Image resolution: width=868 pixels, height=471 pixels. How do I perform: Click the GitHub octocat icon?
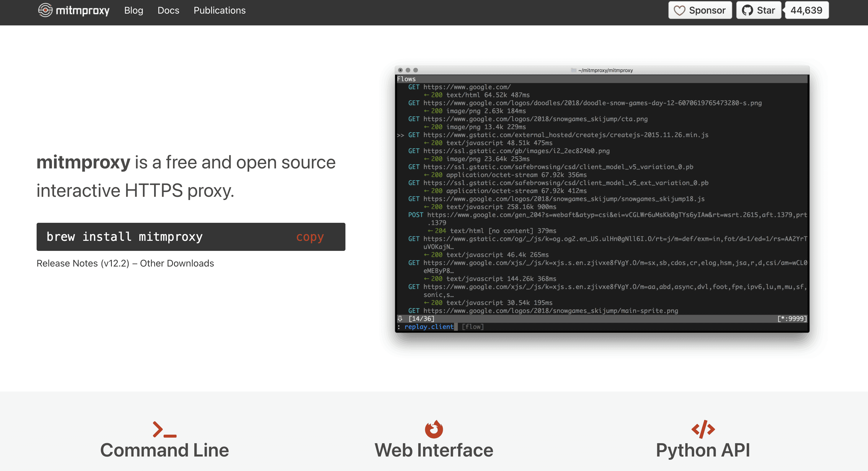click(747, 10)
